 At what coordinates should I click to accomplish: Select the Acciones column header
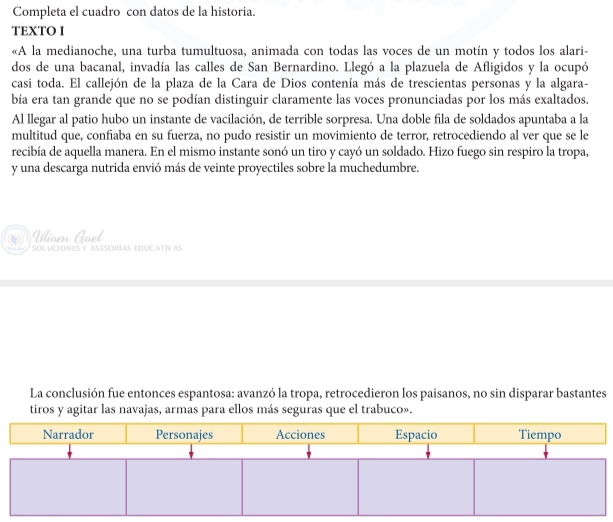[300, 435]
